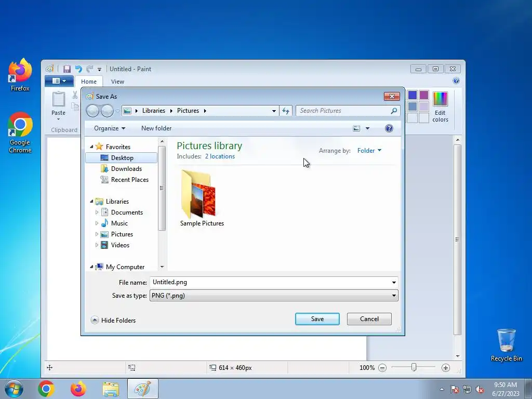This screenshot has width=532, height=399.
Task: Open the Arrange by Folder dropdown
Action: click(369, 150)
